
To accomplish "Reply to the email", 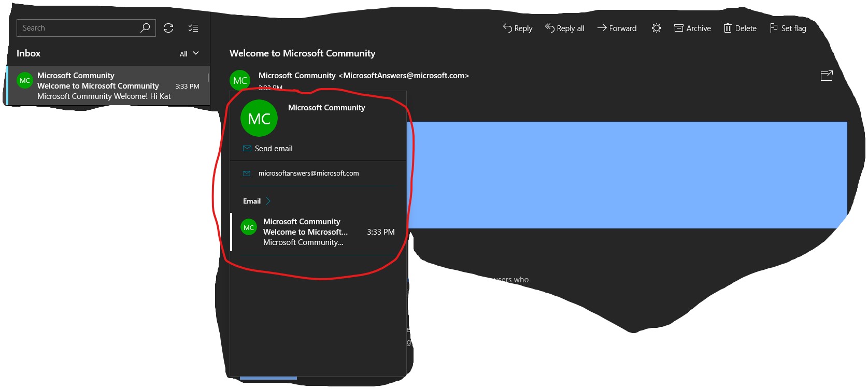I will (x=517, y=28).
